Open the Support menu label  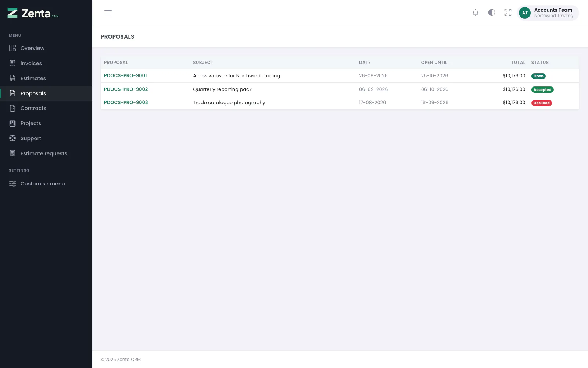pyautogui.click(x=31, y=138)
